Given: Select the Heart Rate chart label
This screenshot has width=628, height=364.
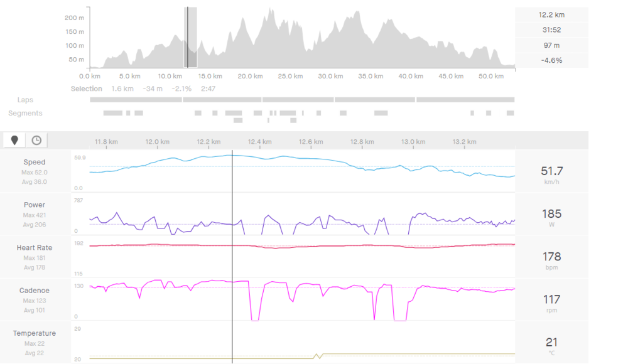Looking at the screenshot, I should 35,248.
